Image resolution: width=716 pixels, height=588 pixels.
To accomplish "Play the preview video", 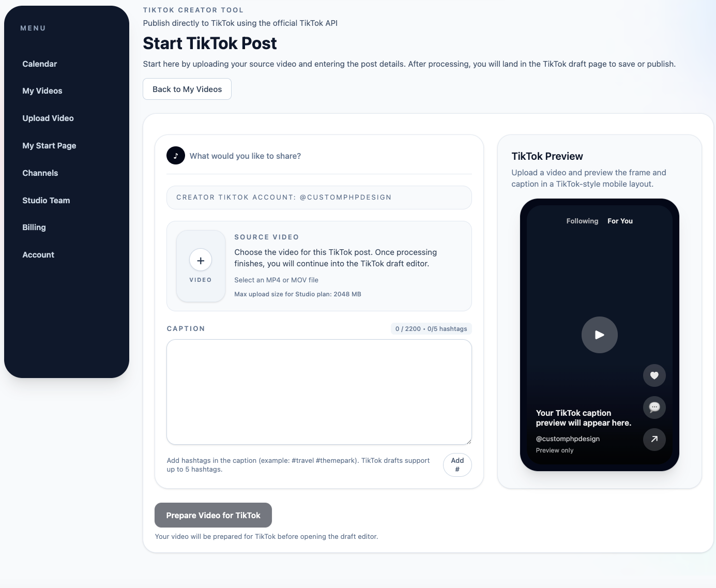I will pos(600,335).
